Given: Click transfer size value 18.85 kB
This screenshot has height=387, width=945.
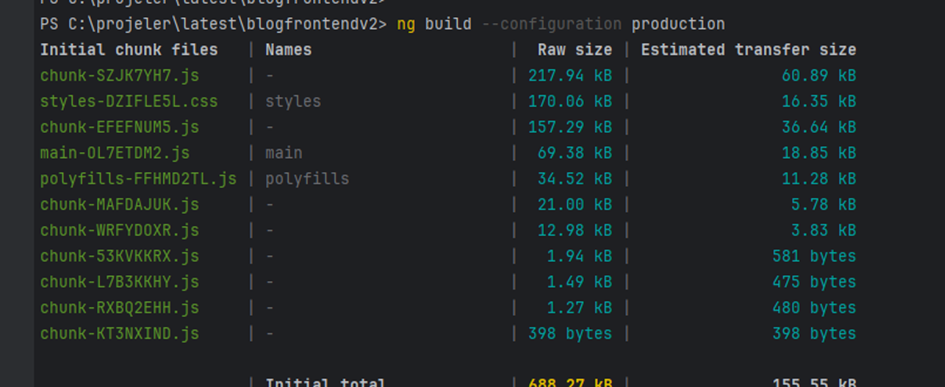Looking at the screenshot, I should 819,154.
